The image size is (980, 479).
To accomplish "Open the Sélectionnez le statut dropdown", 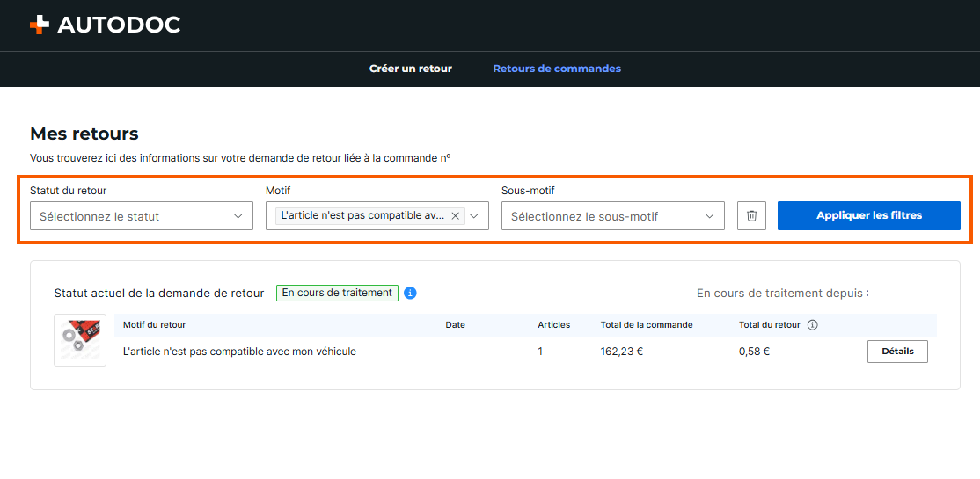I will [142, 215].
